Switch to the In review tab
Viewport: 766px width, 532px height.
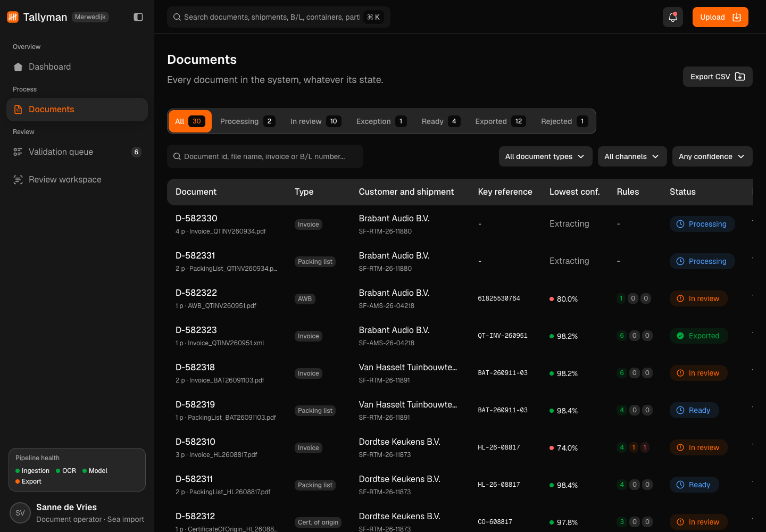(315, 121)
